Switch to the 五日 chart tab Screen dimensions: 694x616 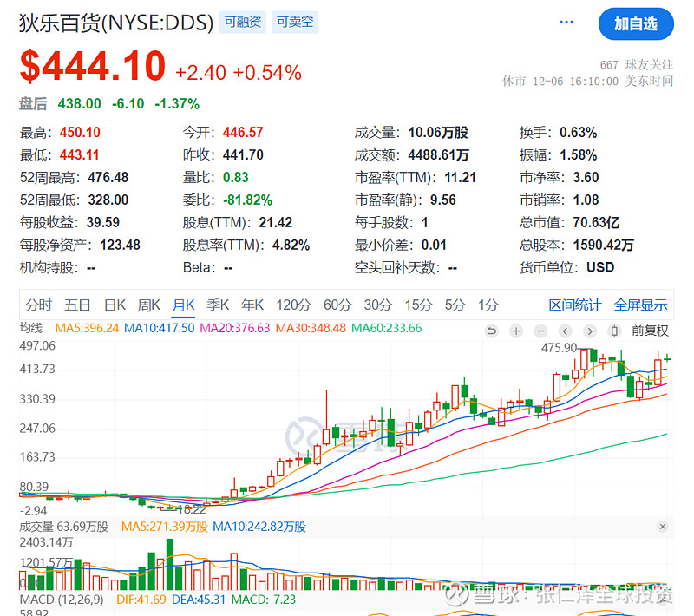coord(77,305)
